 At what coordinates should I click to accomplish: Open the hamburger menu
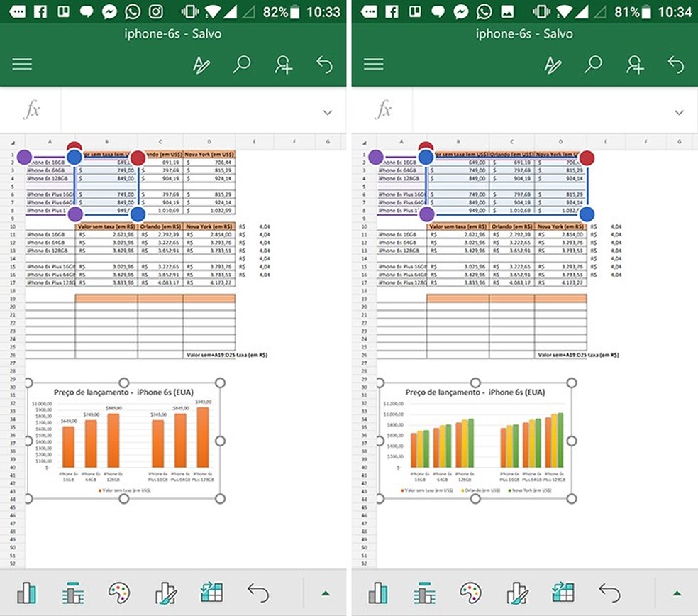[x=22, y=64]
